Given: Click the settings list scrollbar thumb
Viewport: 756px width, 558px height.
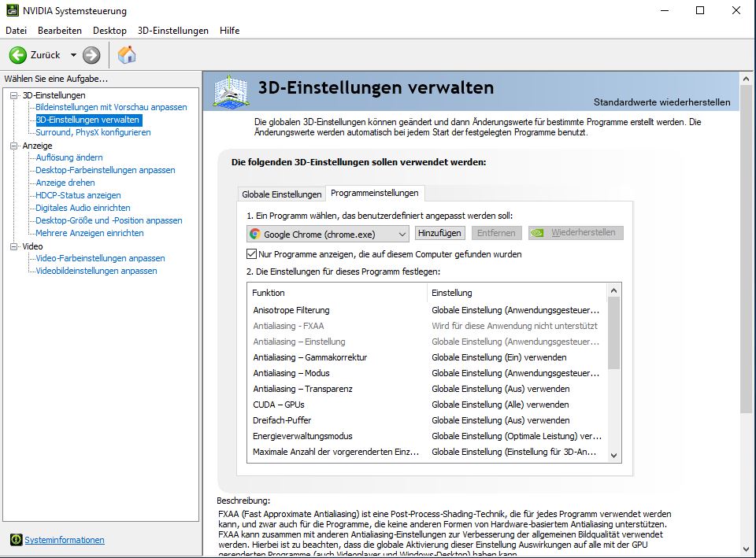Looking at the screenshot, I should pos(613,332).
